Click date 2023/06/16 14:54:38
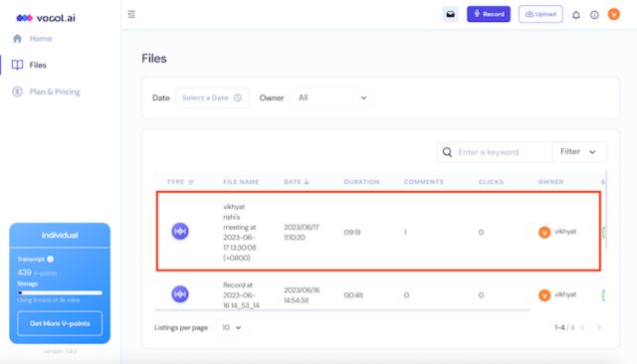637x364 pixels. pos(302,295)
